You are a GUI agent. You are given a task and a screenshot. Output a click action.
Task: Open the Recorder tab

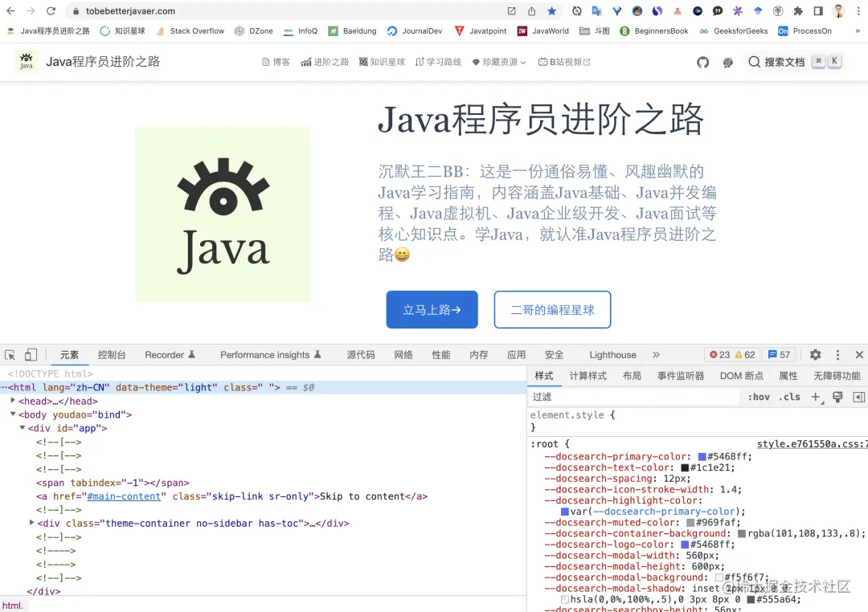tap(170, 355)
